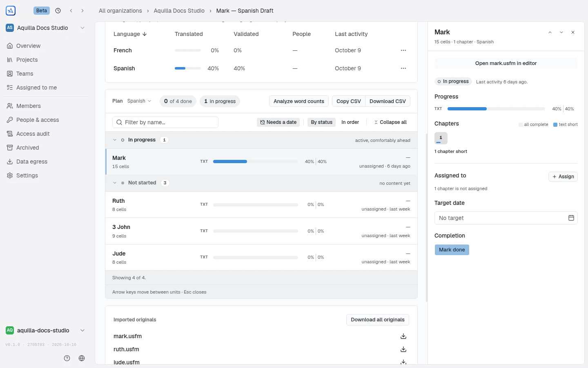This screenshot has height=368, width=588.
Task: Switch grouping to In order
Action: [350, 122]
